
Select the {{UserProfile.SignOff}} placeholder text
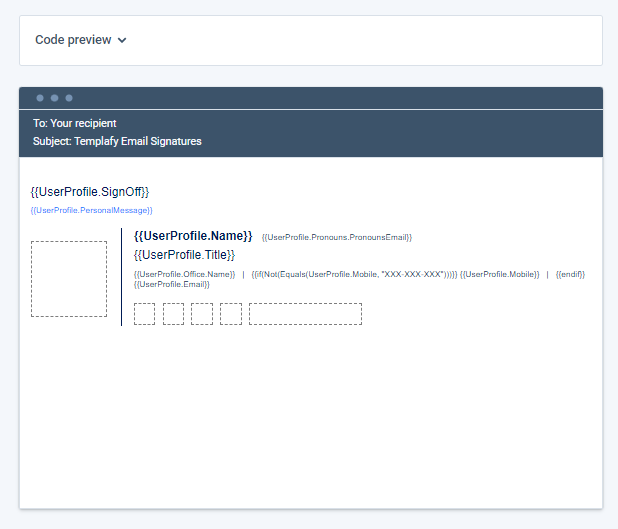coord(90,192)
